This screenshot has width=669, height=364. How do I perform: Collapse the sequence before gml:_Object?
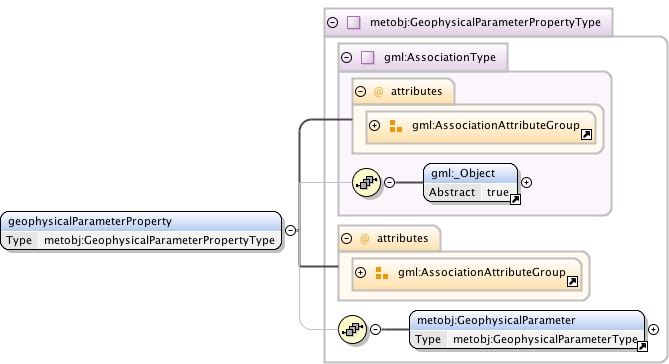(390, 183)
